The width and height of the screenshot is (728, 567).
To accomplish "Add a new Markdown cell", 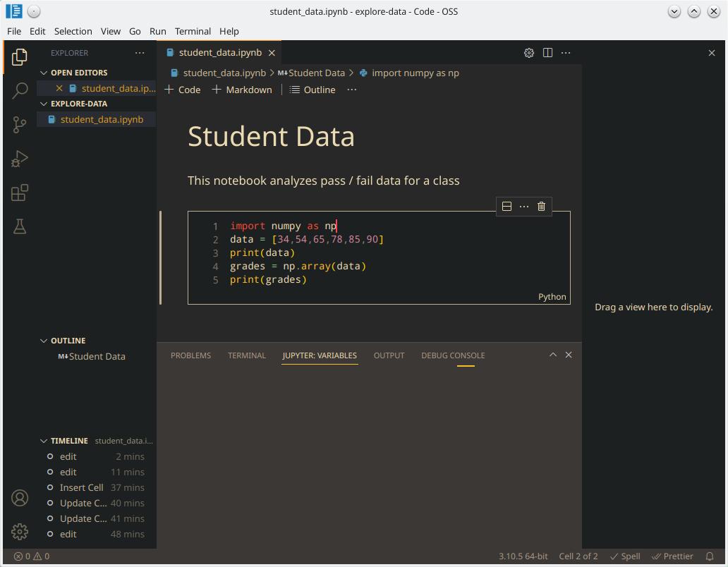I will [x=242, y=90].
